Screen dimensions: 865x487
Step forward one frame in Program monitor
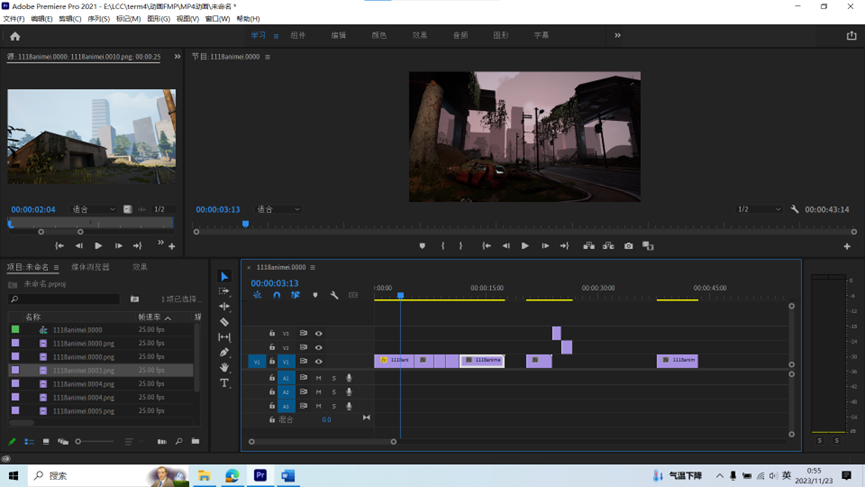click(x=544, y=246)
